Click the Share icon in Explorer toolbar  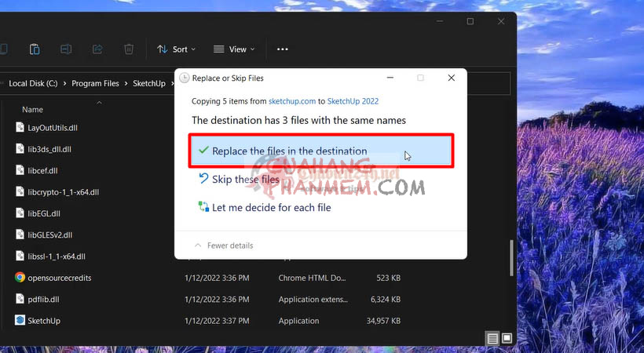[97, 49]
